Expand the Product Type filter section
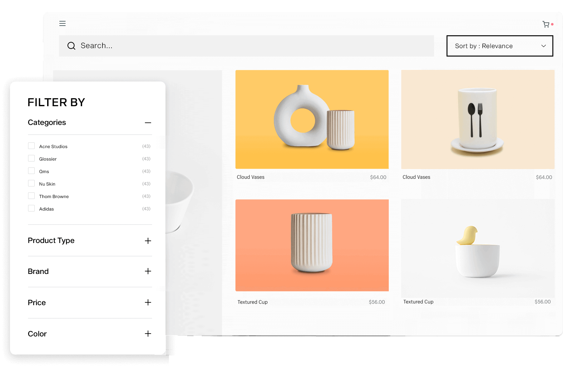This screenshot has height=392, width=563. pyautogui.click(x=148, y=241)
